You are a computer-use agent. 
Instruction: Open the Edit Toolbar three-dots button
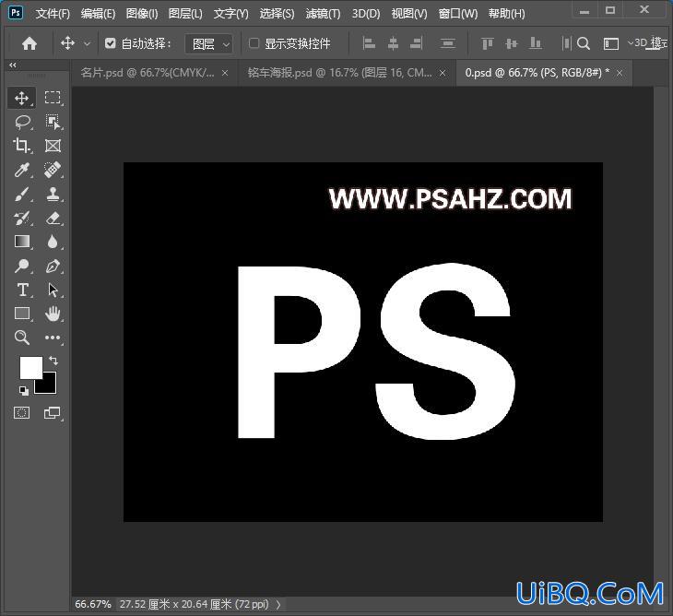click(x=53, y=338)
